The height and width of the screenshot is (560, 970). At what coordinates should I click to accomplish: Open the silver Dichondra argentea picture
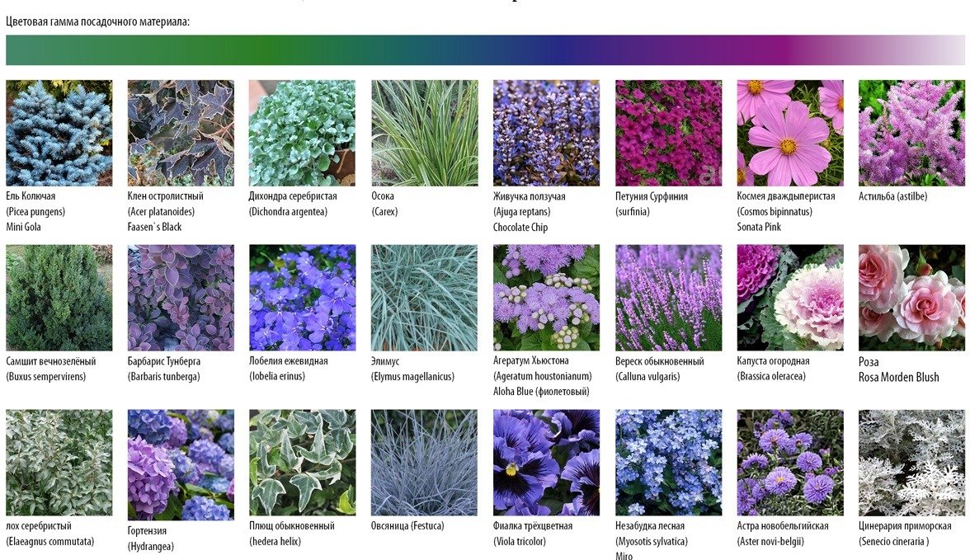302,133
